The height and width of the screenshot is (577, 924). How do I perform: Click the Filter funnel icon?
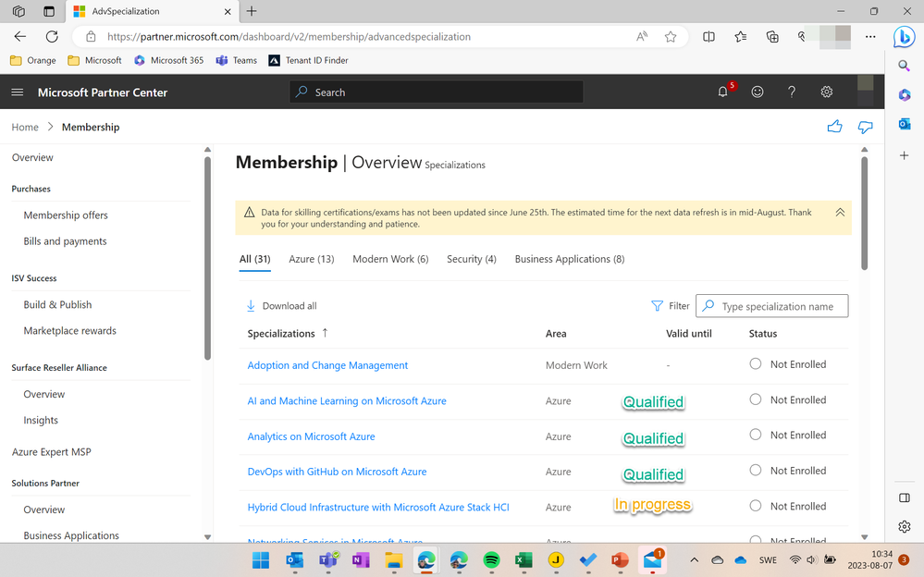[657, 306]
